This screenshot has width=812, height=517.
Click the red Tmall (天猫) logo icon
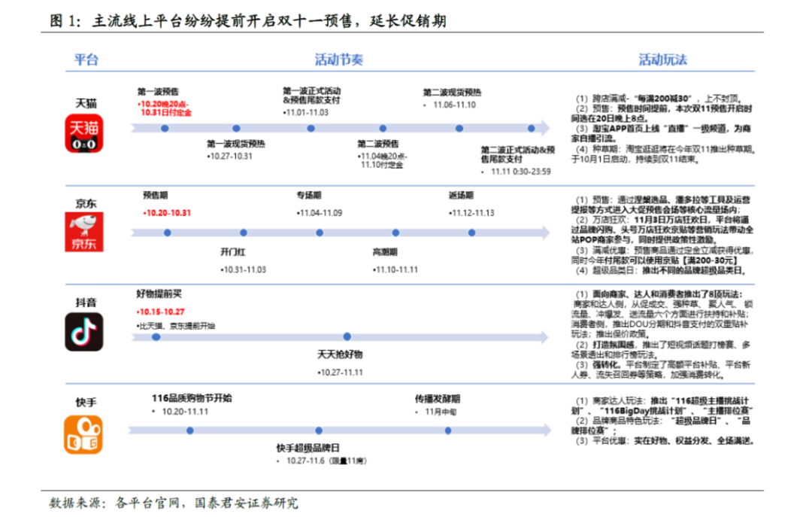[x=84, y=134]
